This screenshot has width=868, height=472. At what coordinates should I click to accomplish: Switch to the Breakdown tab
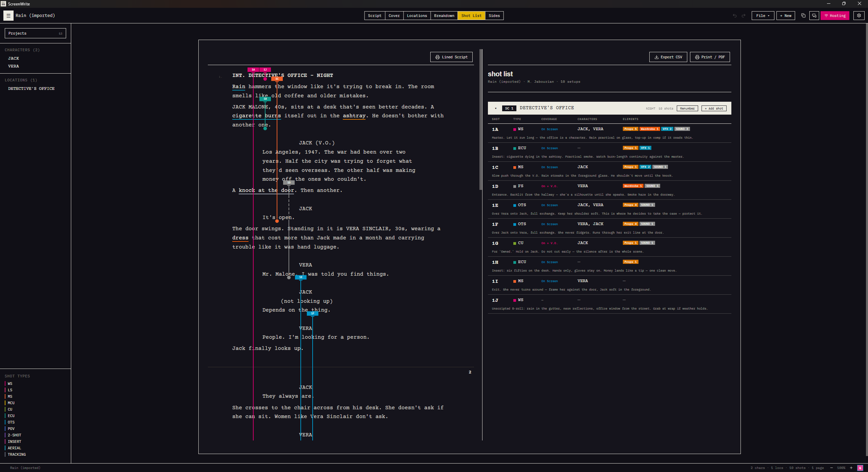click(444, 16)
